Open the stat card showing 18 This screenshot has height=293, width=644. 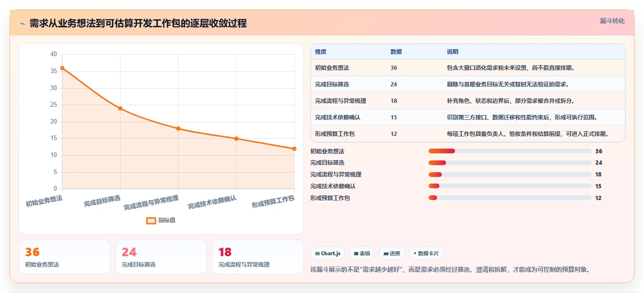258,257
